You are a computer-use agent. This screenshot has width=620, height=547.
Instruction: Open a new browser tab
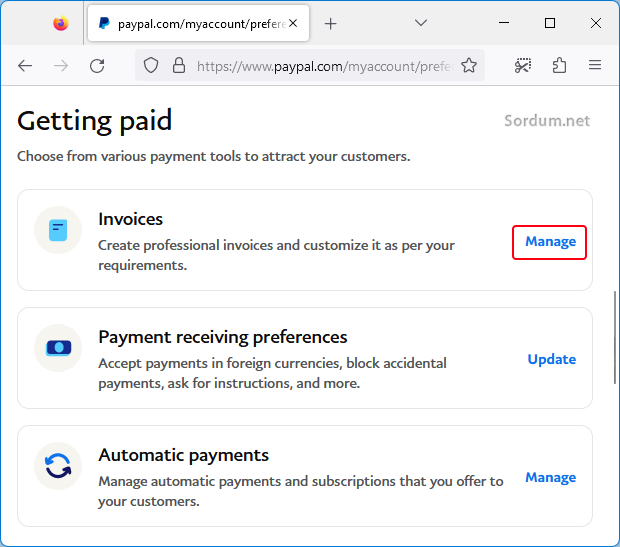pyautogui.click(x=331, y=24)
